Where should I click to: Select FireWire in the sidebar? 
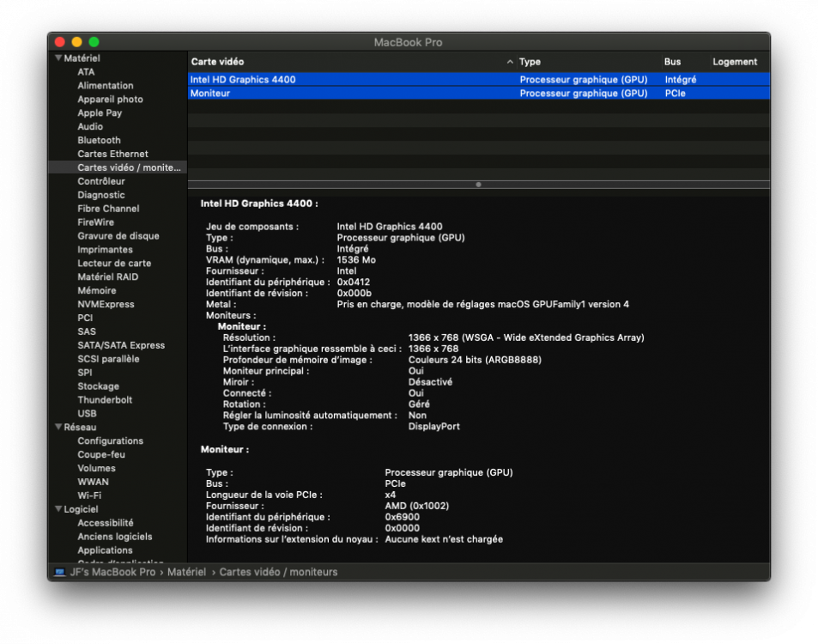[95, 222]
